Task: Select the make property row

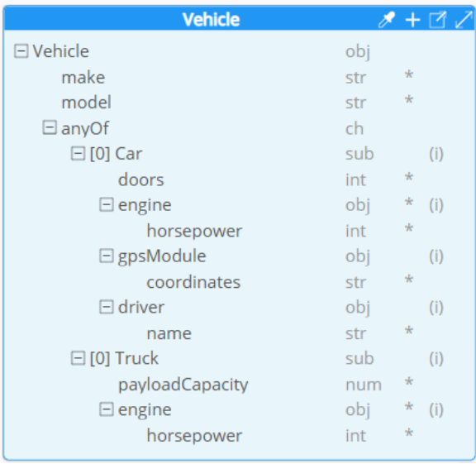Action: pos(239,78)
